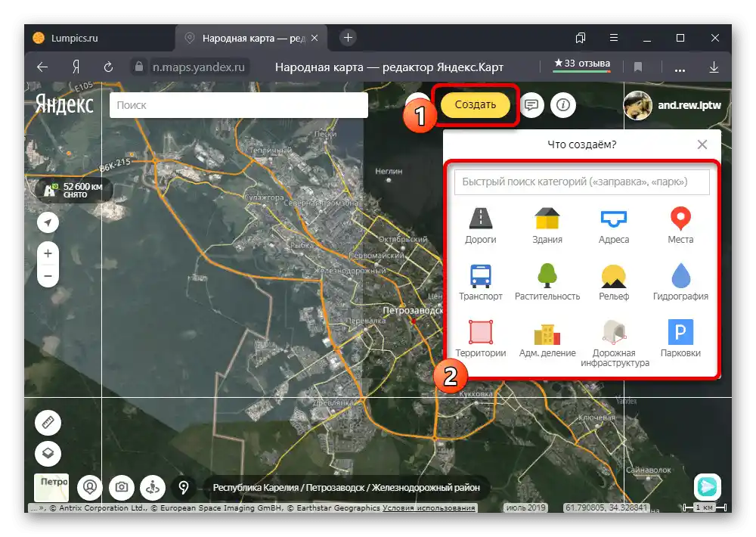
Task: Click the июль 2019 imagery date
Action: tap(525, 508)
